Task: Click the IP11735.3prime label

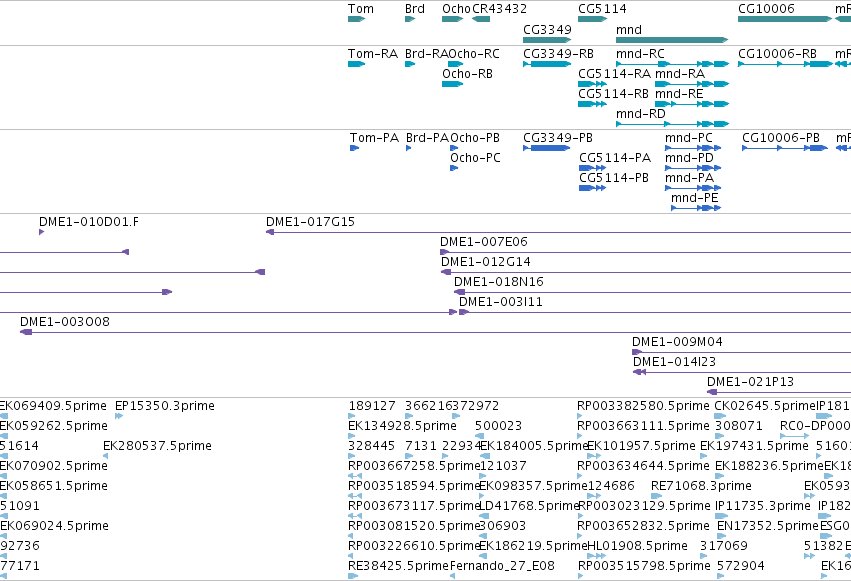Action: pos(763,506)
